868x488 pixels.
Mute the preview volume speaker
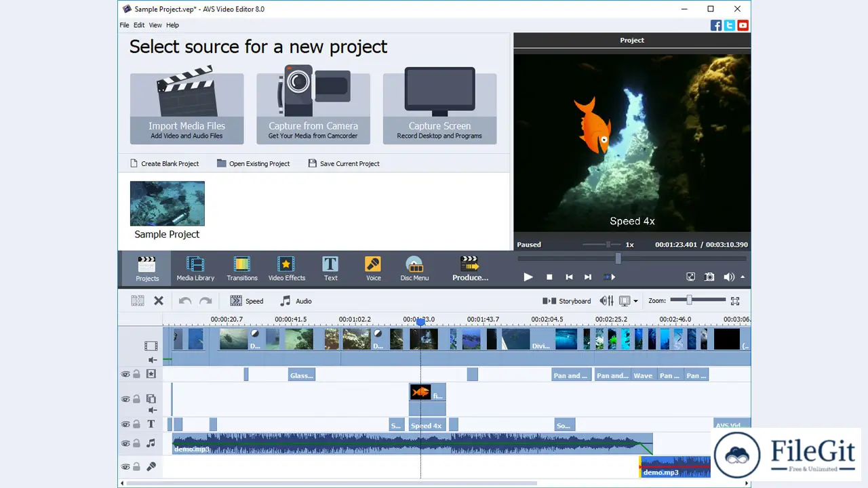(x=729, y=277)
